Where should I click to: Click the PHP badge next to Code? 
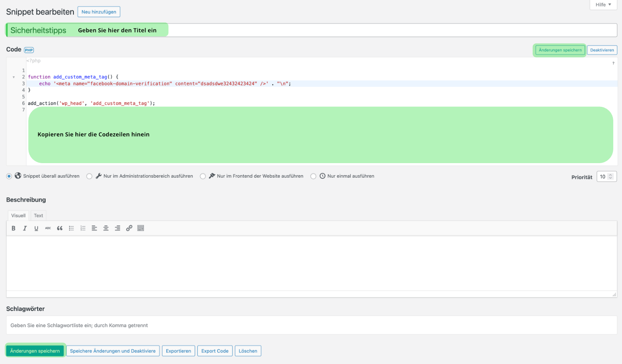(29, 50)
